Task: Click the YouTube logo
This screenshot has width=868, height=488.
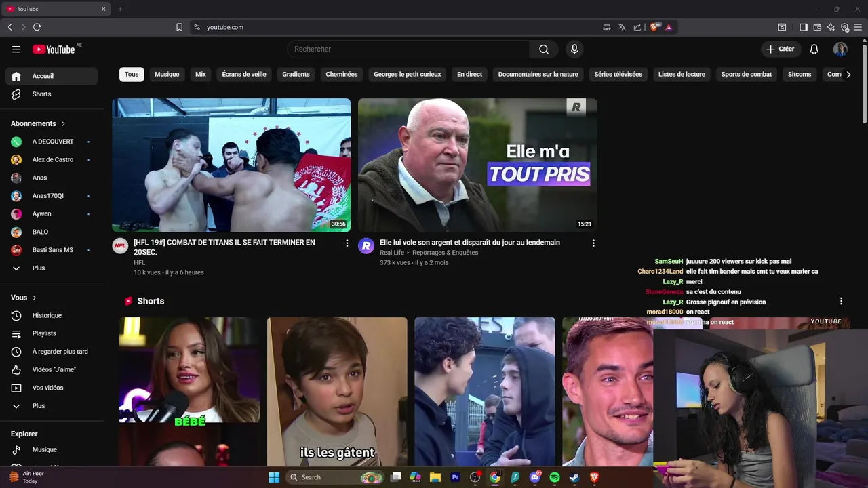Action: coord(54,49)
